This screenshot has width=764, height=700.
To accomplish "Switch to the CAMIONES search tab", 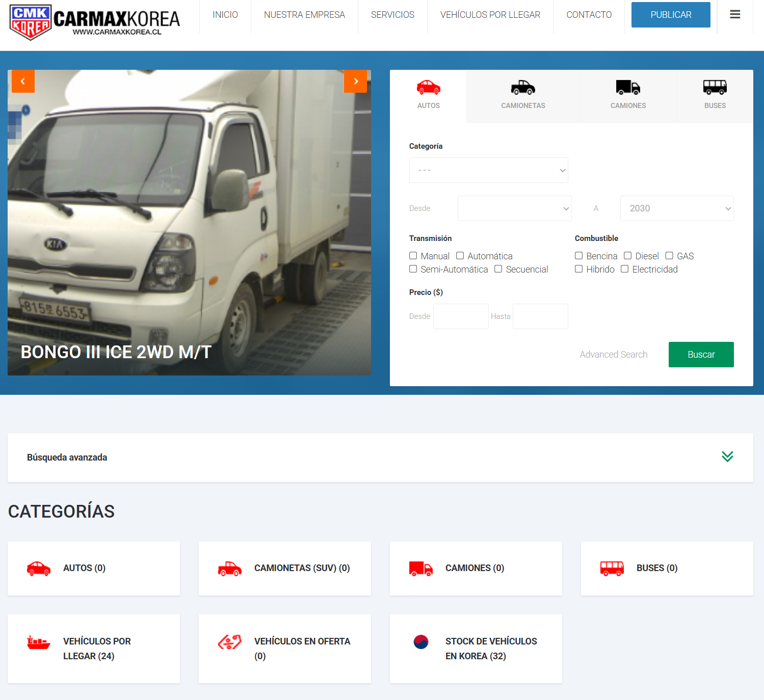I will tap(628, 96).
